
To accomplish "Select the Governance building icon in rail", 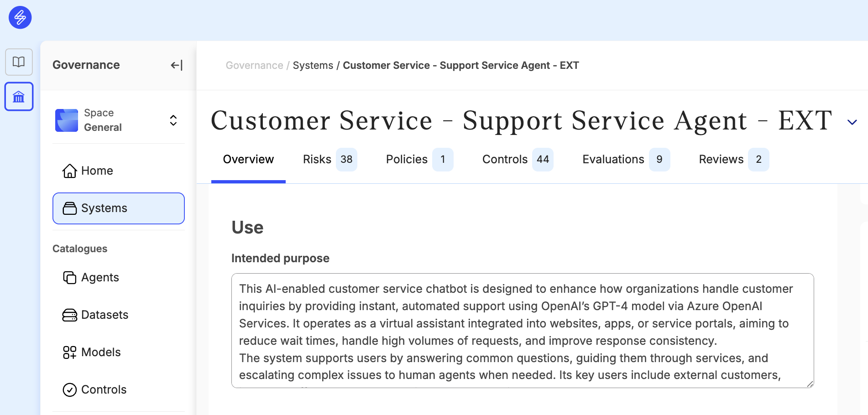I will click(x=19, y=96).
